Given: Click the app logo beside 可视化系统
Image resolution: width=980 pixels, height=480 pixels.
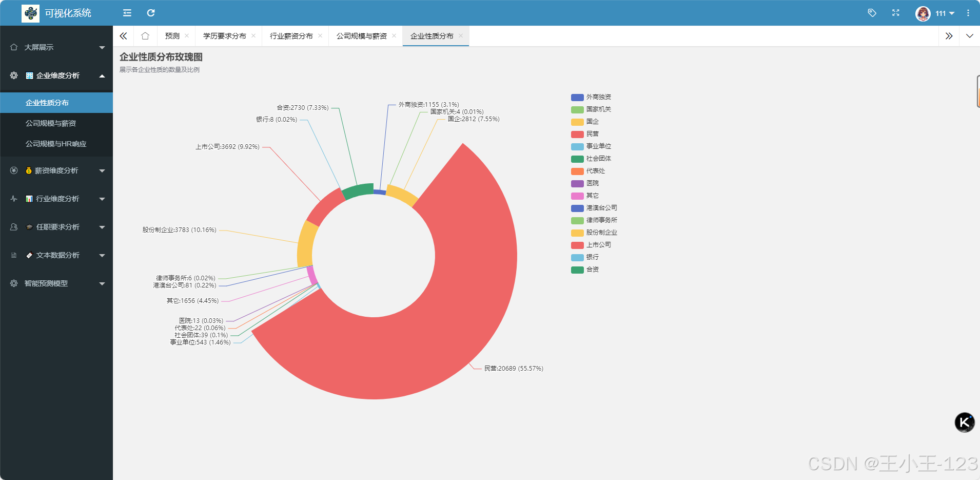Looking at the screenshot, I should point(31,13).
